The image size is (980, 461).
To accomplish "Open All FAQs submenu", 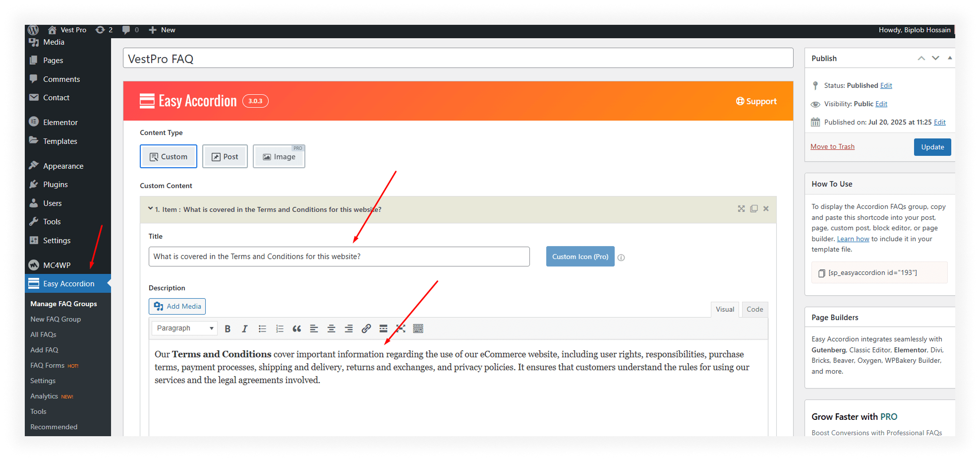I will point(43,334).
